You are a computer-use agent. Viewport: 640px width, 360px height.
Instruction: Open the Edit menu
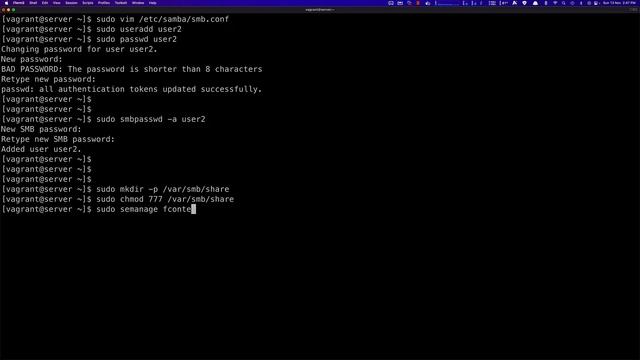point(45,3)
